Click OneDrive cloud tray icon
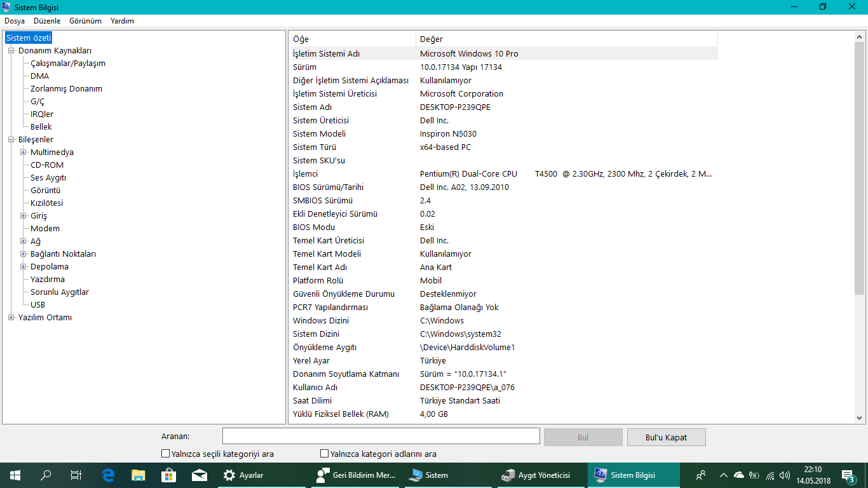This screenshot has height=488, width=868. coord(738,475)
